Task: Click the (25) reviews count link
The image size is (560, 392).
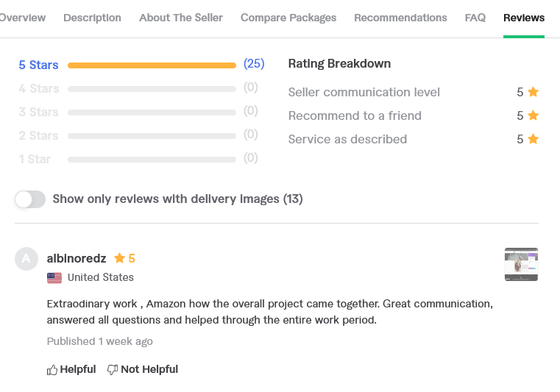Action: point(254,63)
